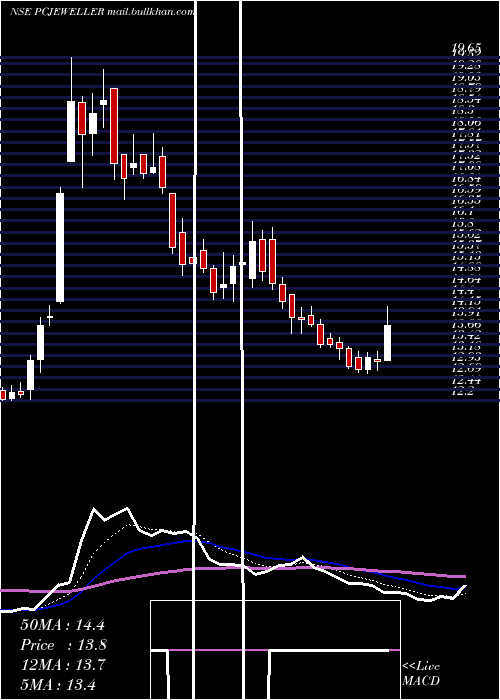Click the <<Live MACD label
500x700 pixels.
coord(421,674)
